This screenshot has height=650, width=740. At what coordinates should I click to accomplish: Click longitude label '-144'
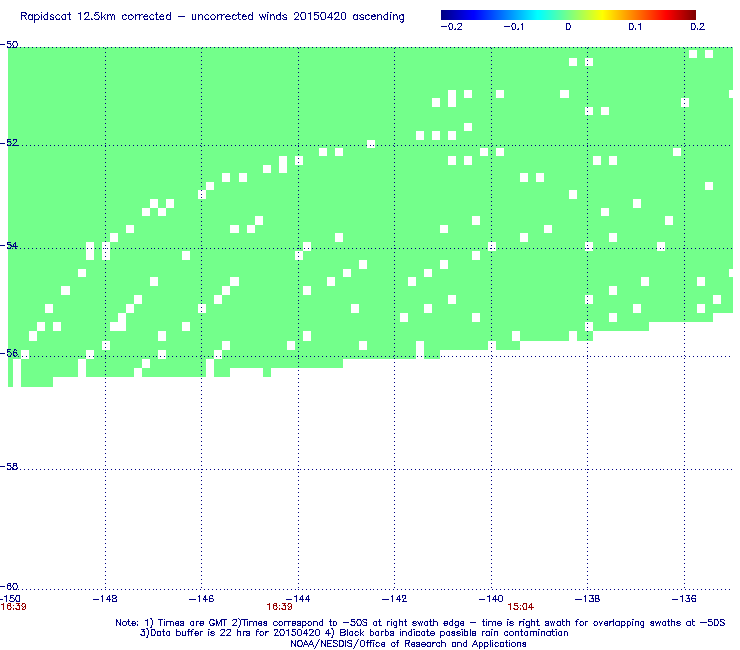coord(298,599)
